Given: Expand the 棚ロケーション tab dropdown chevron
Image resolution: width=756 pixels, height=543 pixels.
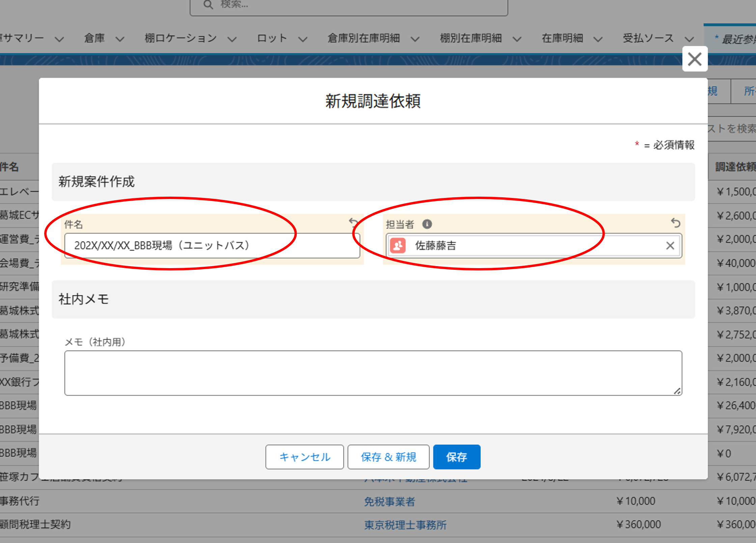Looking at the screenshot, I should 232,39.
